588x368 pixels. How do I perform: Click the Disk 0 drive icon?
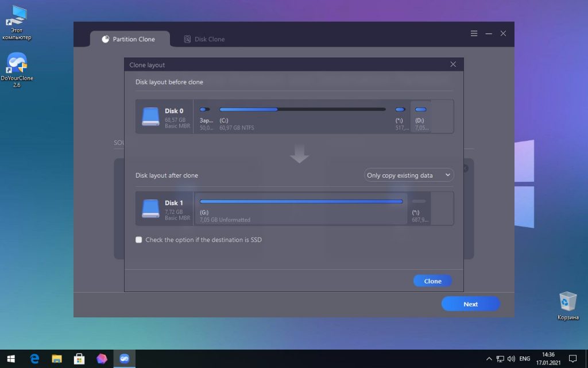point(151,117)
